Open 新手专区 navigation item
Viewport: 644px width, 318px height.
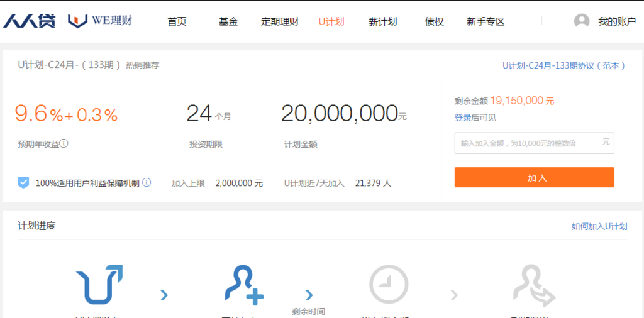point(486,22)
